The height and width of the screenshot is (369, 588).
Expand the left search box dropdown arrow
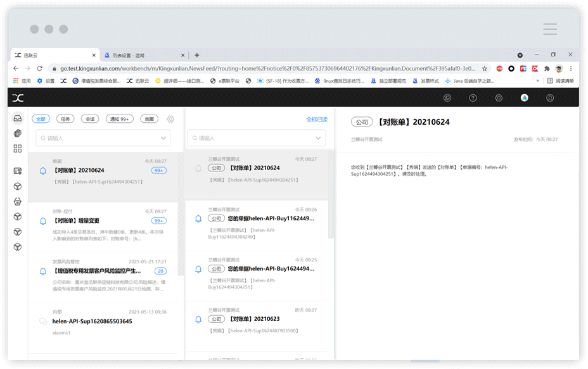tap(164, 138)
